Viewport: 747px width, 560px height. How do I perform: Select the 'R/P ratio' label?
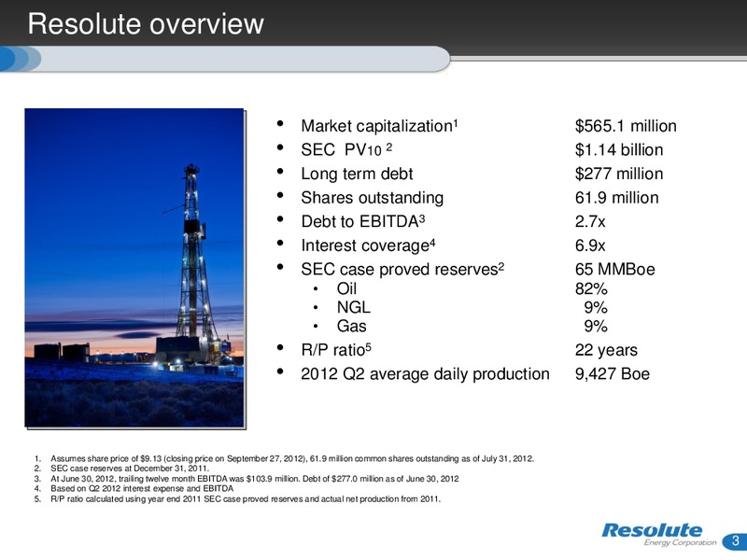[x=336, y=350]
